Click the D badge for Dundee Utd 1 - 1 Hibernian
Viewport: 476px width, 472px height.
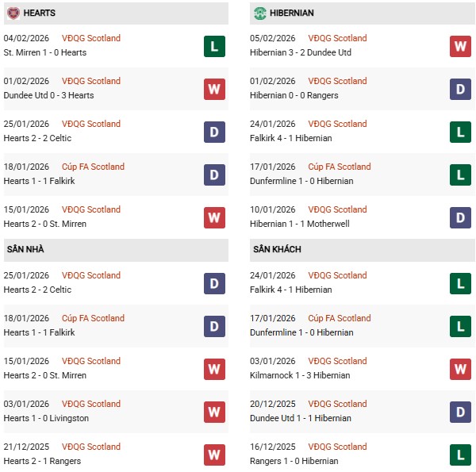[461, 412]
